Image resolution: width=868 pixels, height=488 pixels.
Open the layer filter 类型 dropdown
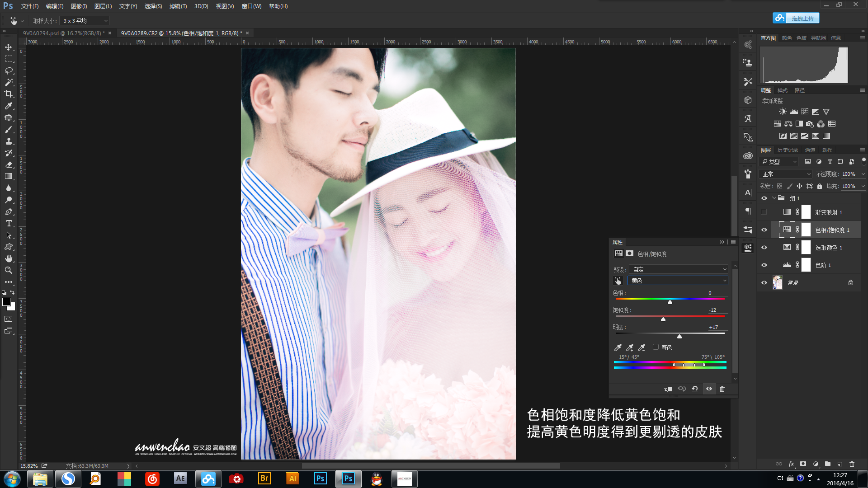point(779,161)
